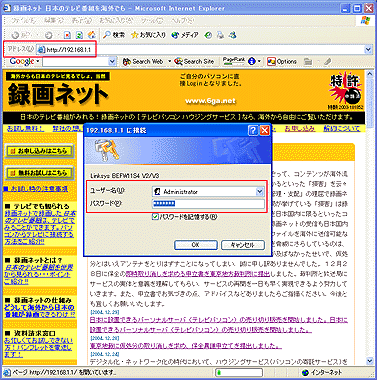
Task: Open the purple 日本に設置できるパーソナルサーバ news link
Action: pos(219,324)
